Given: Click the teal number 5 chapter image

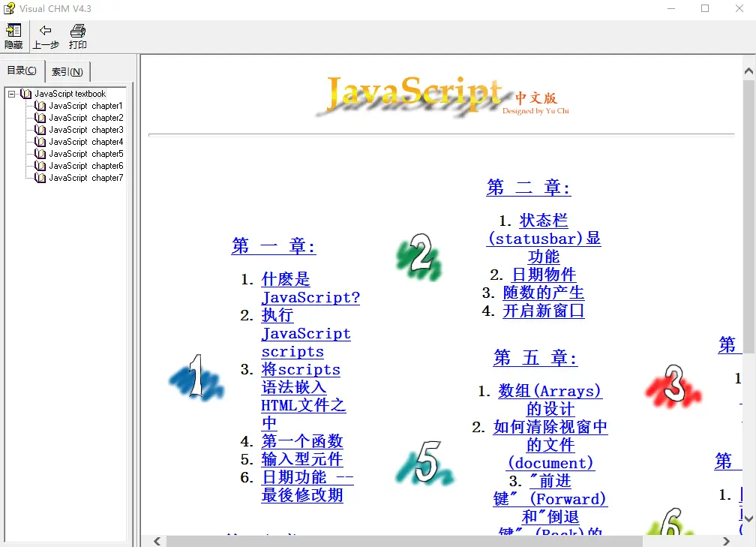Looking at the screenshot, I should click(x=424, y=465).
